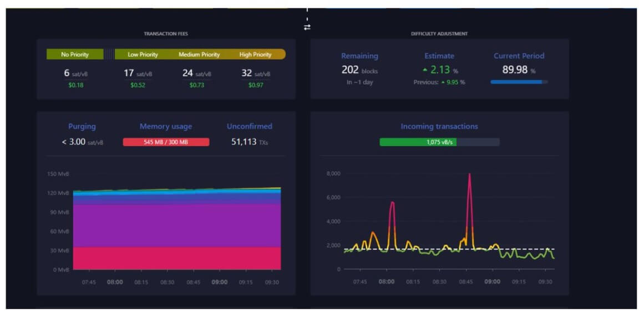Select the Low Priority fee label
The height and width of the screenshot is (313, 644).
point(143,54)
